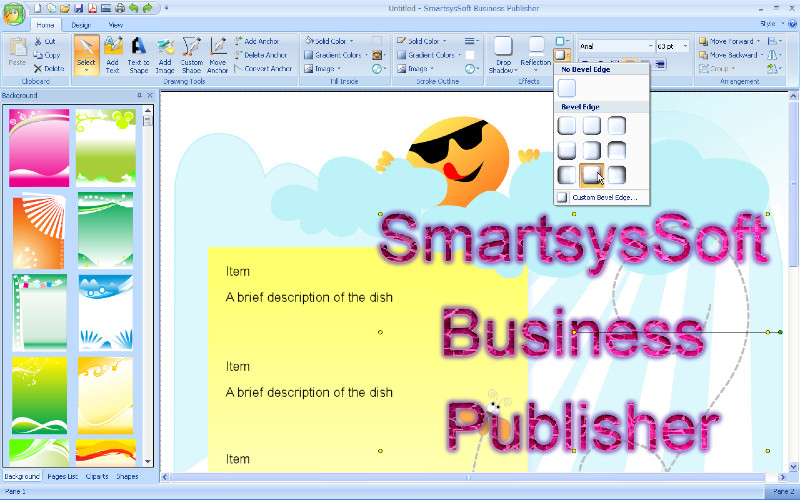Screen dimensions: 800x500
Task: Create a new blank document
Action: [38, 8]
